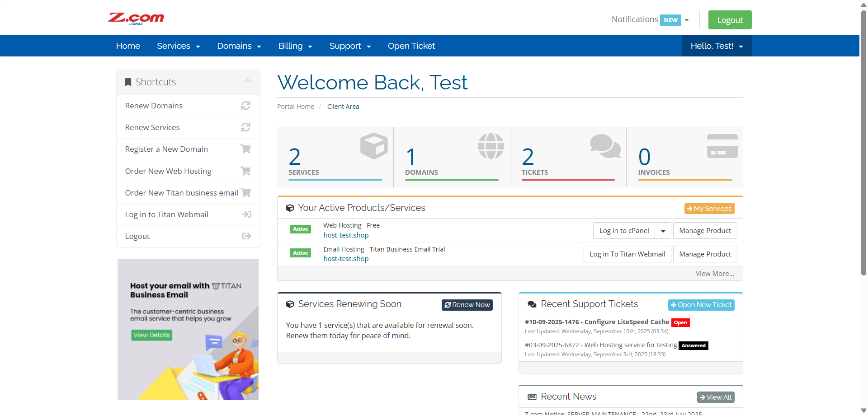Image resolution: width=868 pixels, height=415 pixels.
Task: Click the green Logout button
Action: 730,20
